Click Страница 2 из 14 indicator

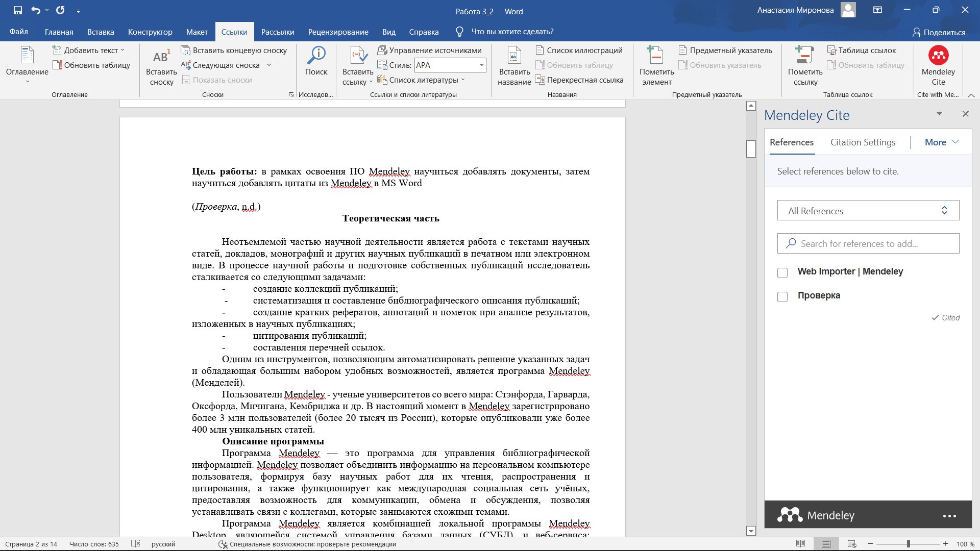point(31,544)
